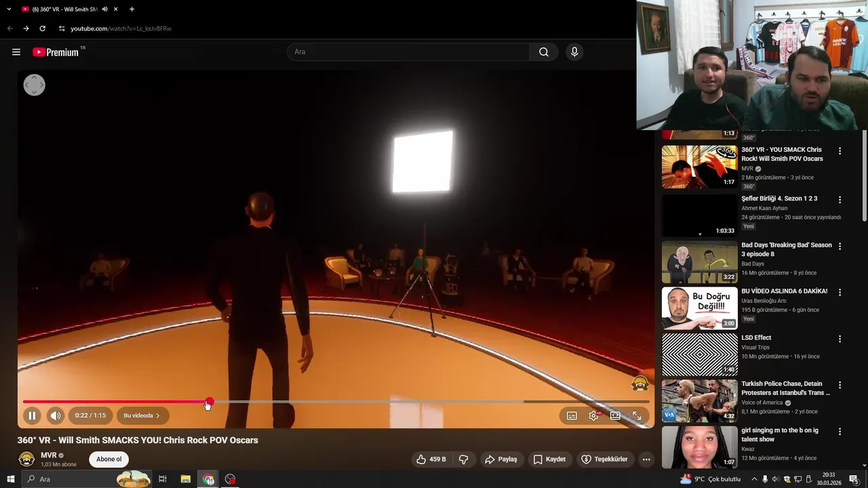868x488 pixels.
Task: Go back with the browser back arrow
Action: 10,28
